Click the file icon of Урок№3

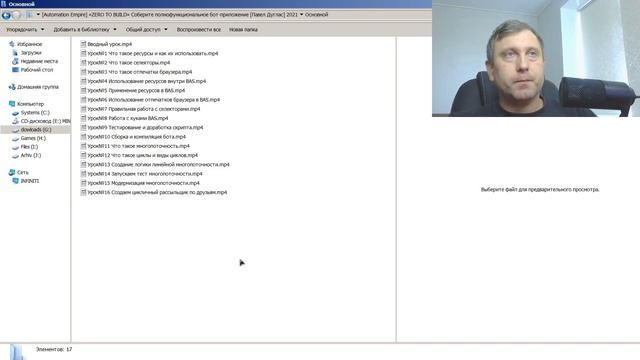point(83,72)
